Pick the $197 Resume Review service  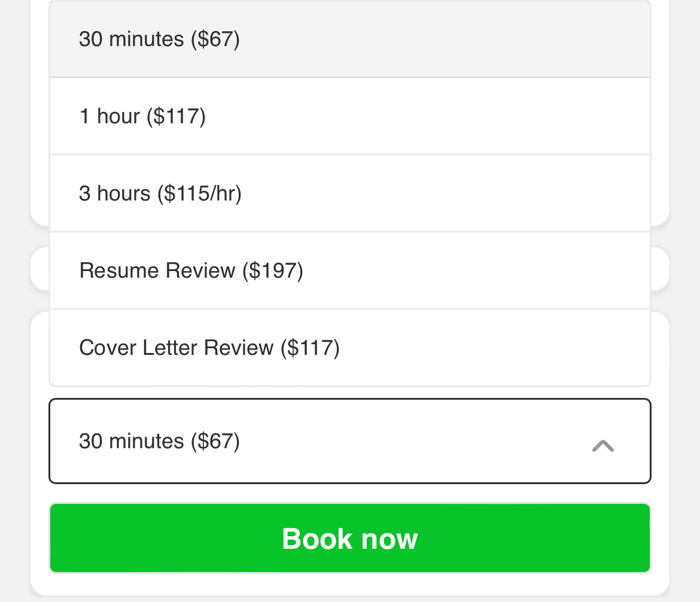349,270
